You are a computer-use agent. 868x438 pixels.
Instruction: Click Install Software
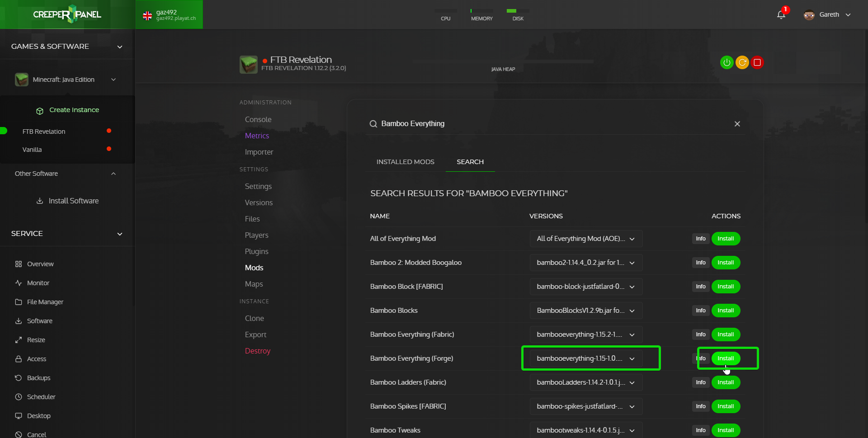[x=67, y=201]
